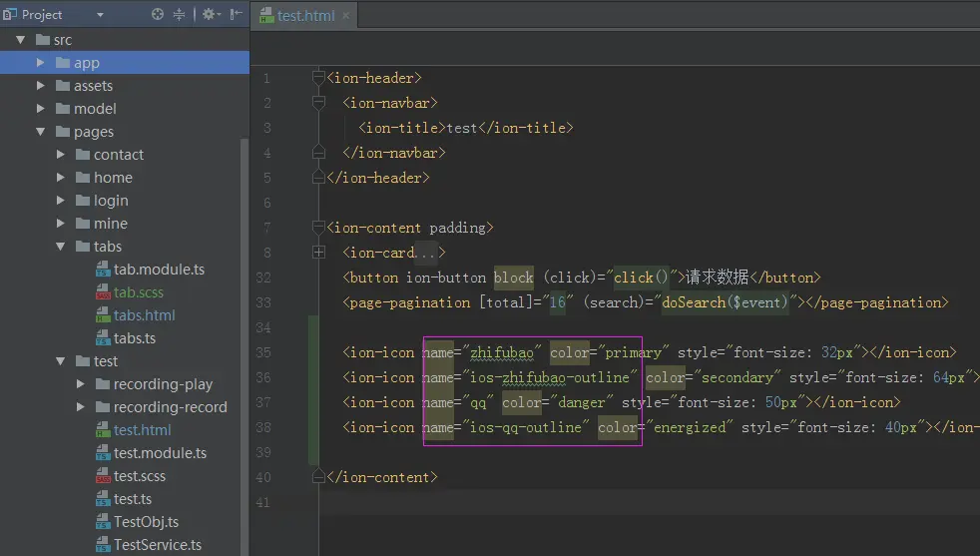Click the test.scss file icon
Viewport: 980px width, 556px height.
coord(103,476)
